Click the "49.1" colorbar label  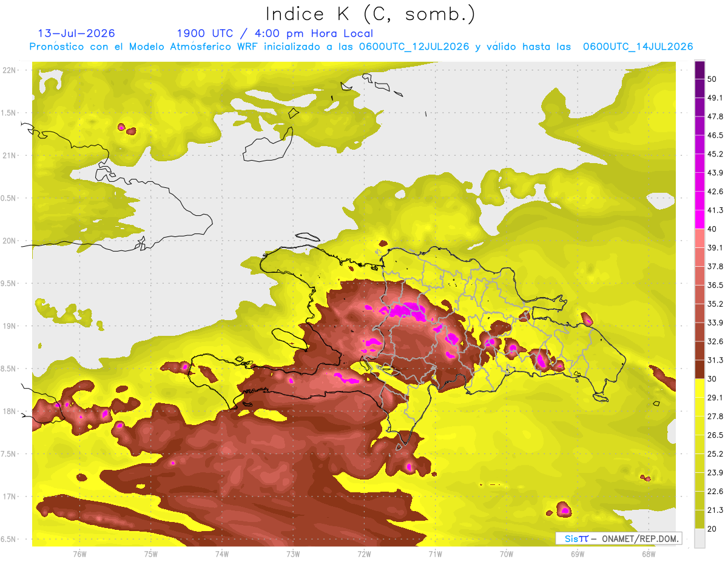[715, 98]
